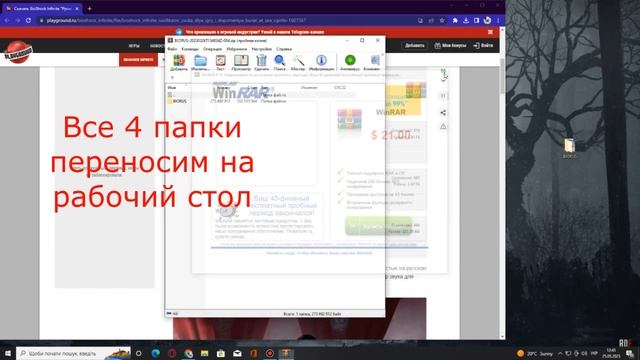Open Microsoft Edge from the taskbar
This screenshot has height=360, width=640.
[x=156, y=353]
